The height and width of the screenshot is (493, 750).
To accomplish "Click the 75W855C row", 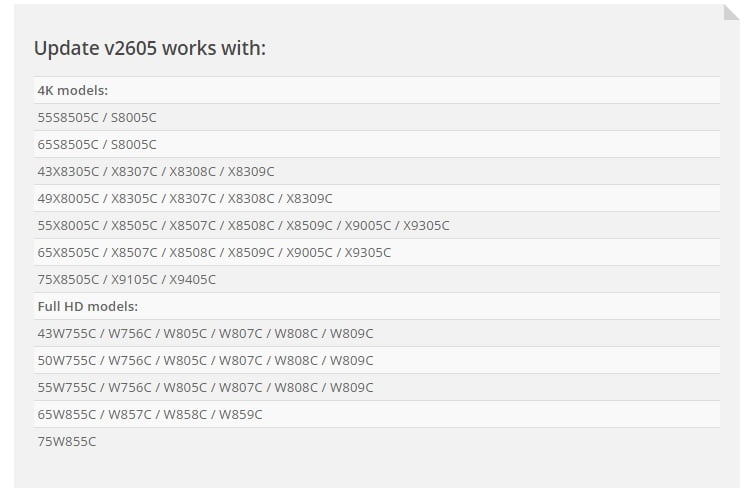I will point(67,441).
